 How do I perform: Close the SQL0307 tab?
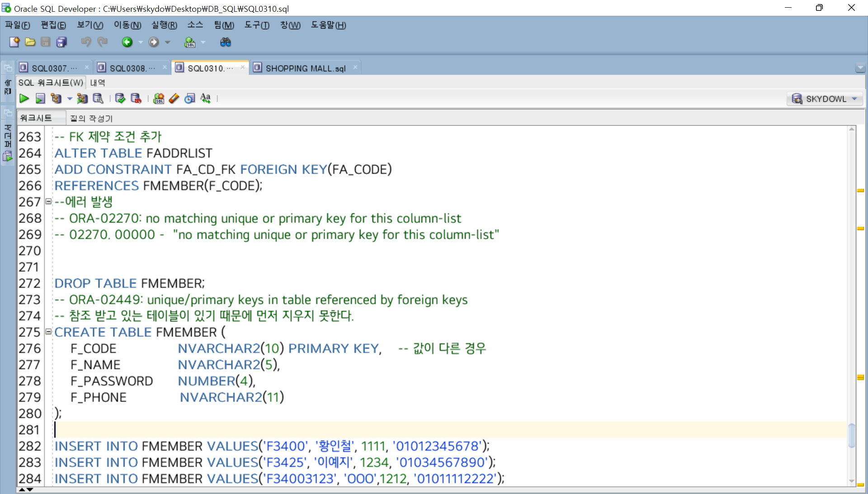pos(86,67)
